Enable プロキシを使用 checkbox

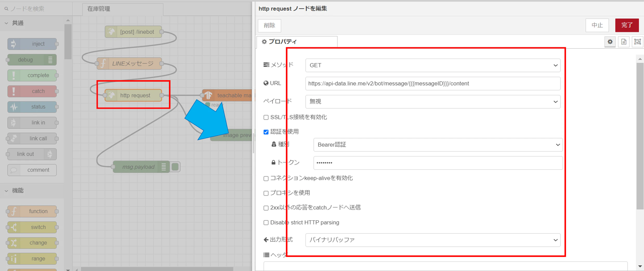point(266,193)
